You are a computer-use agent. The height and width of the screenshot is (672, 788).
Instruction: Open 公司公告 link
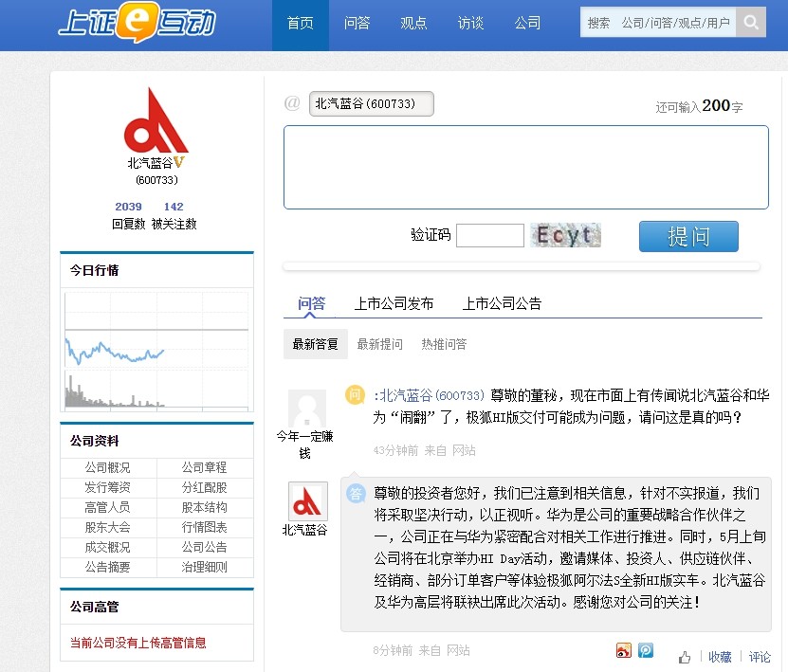point(205,547)
